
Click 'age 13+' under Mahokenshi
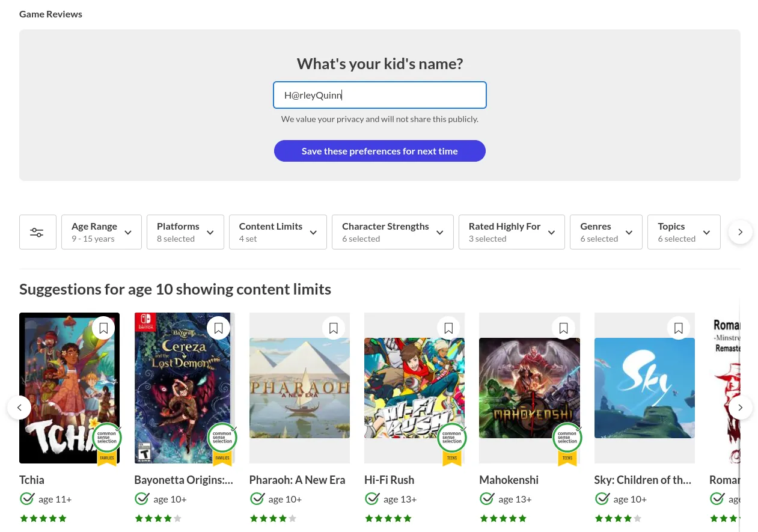click(515, 499)
